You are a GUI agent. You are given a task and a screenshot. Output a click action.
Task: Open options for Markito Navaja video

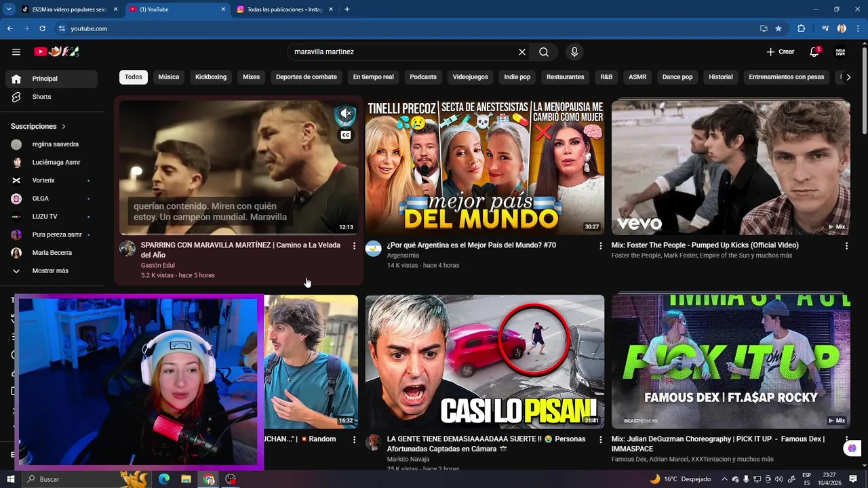pyautogui.click(x=600, y=439)
